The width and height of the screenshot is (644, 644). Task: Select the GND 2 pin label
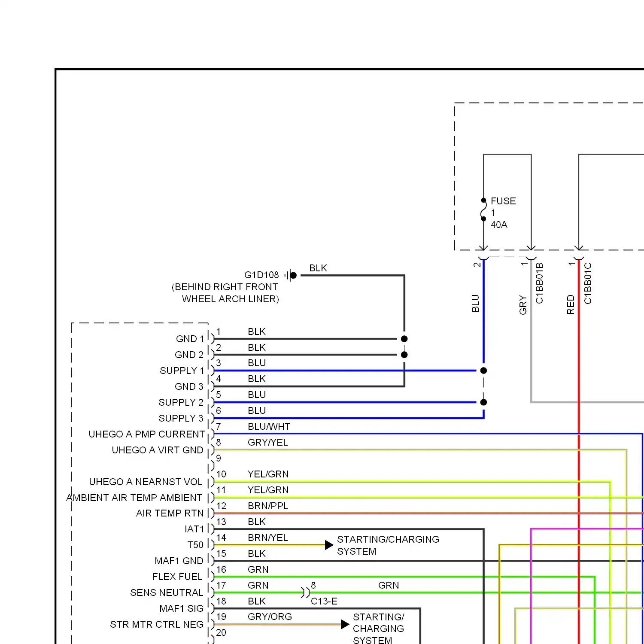tap(189, 355)
